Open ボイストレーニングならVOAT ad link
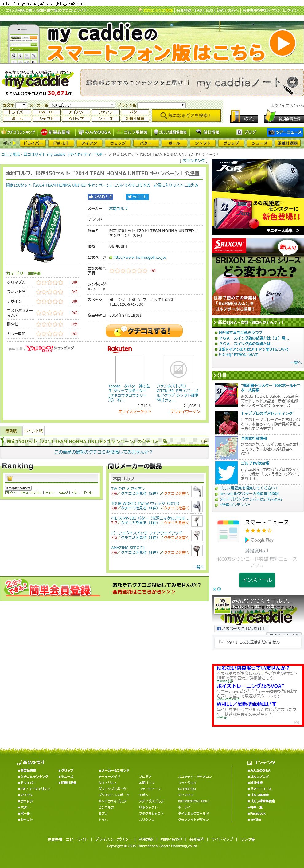304x868 pixels. pos(251,686)
